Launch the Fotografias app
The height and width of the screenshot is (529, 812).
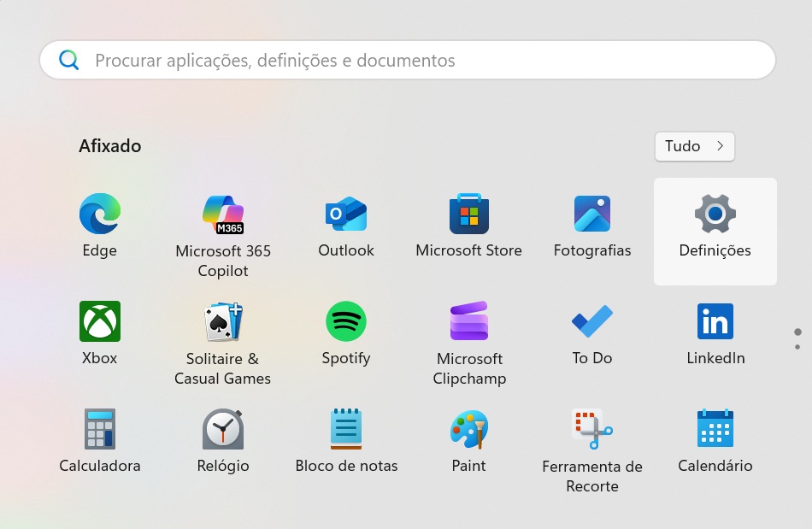tap(592, 215)
